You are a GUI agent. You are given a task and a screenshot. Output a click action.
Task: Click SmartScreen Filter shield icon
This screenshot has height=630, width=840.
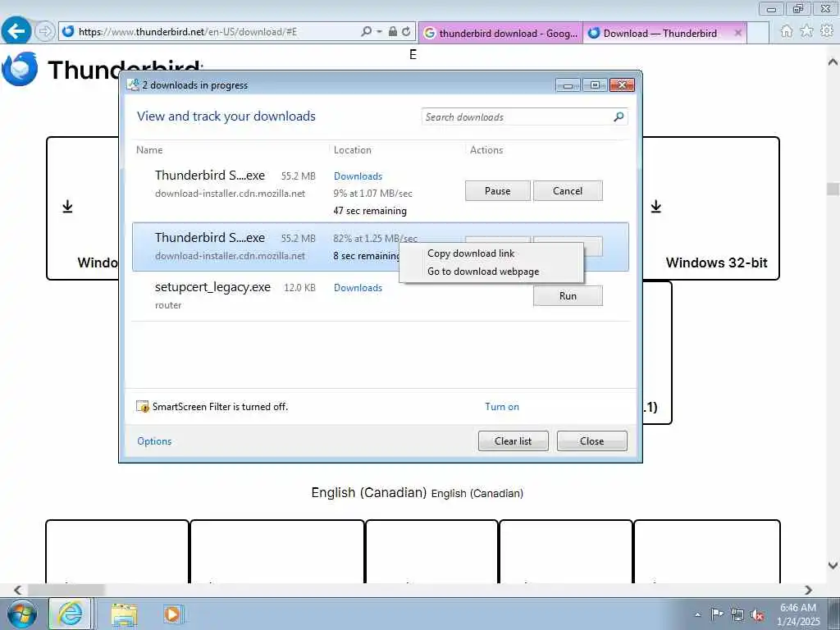[x=143, y=407]
